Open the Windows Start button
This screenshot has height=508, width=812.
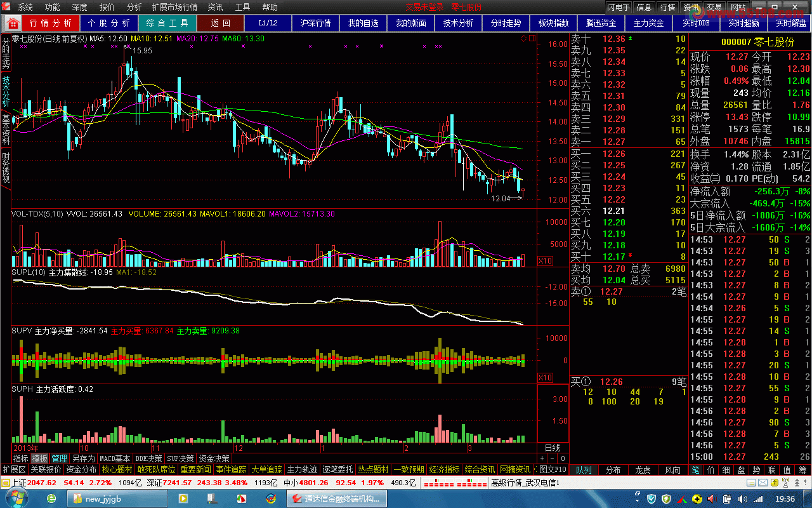point(16,498)
